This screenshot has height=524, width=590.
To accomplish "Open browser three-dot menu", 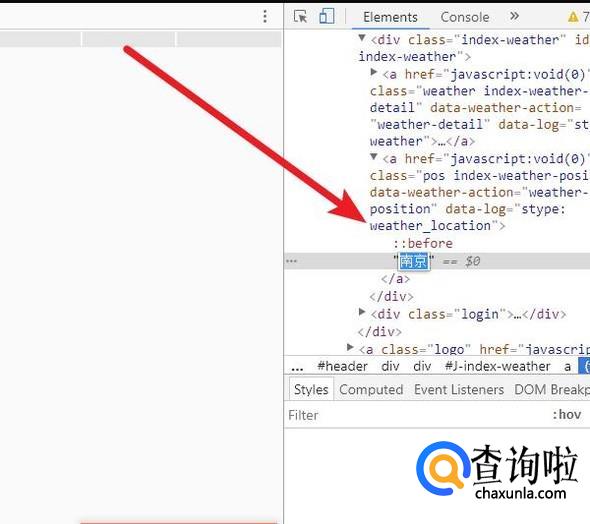I will tap(265, 16).
